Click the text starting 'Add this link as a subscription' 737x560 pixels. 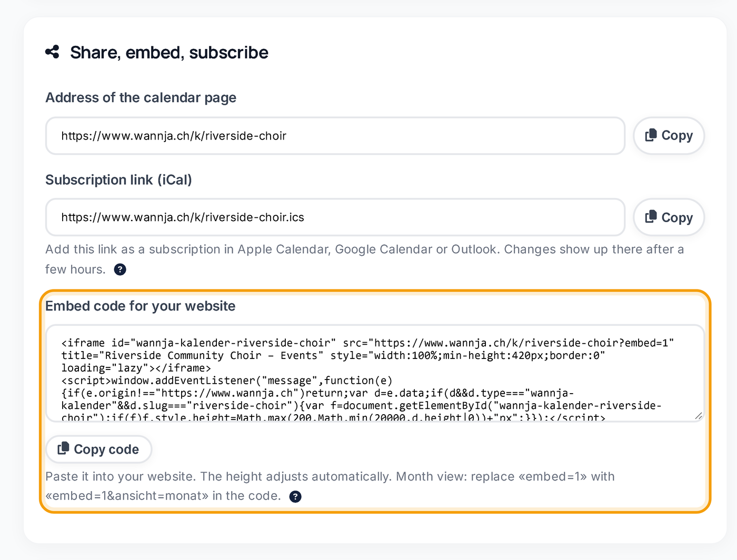(x=364, y=259)
